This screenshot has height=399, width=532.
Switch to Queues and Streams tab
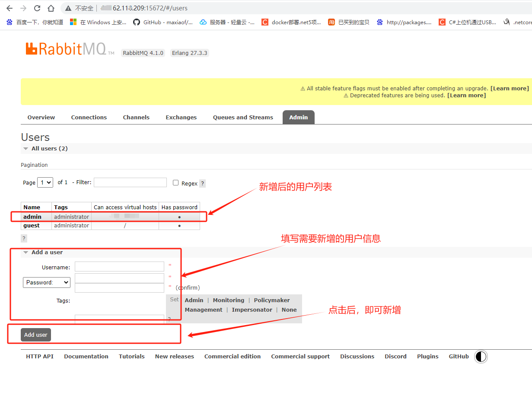click(x=243, y=117)
